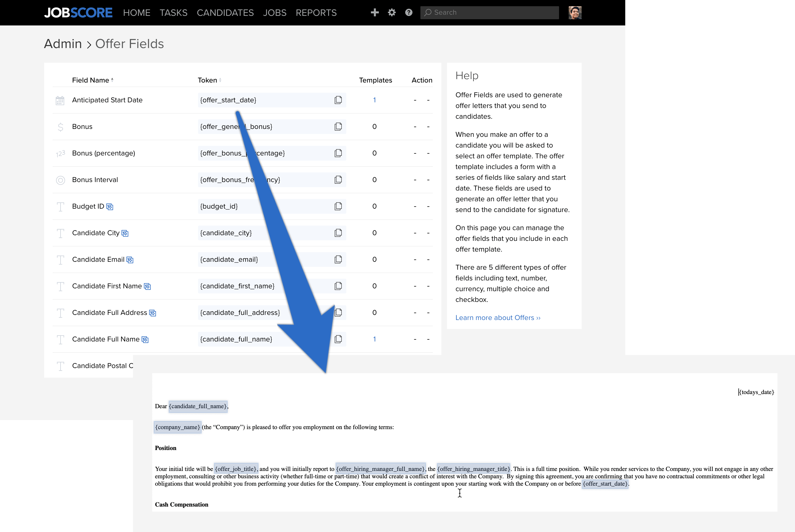Click the Budget ID system field icon

(x=110, y=207)
